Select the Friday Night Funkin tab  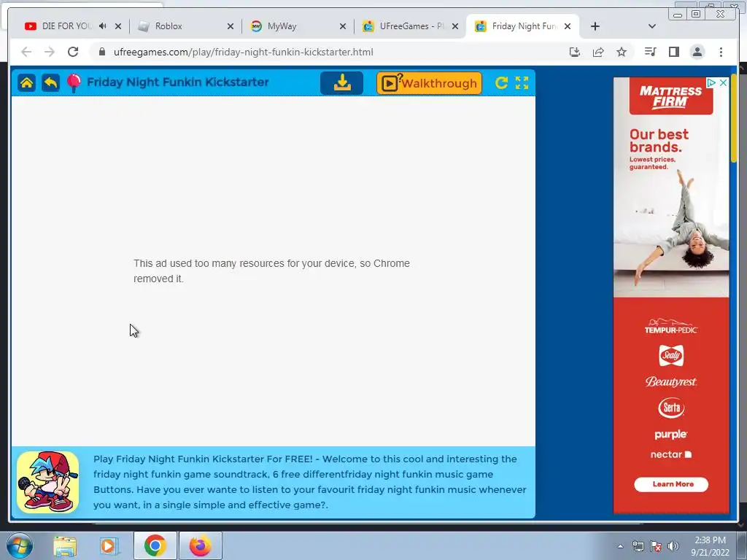coord(524,26)
